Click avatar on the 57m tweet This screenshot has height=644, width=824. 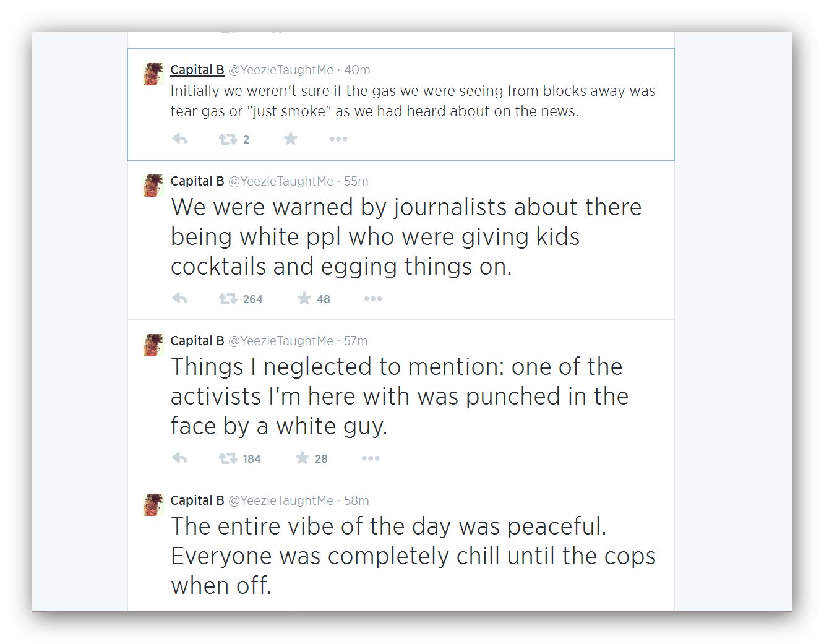[153, 345]
